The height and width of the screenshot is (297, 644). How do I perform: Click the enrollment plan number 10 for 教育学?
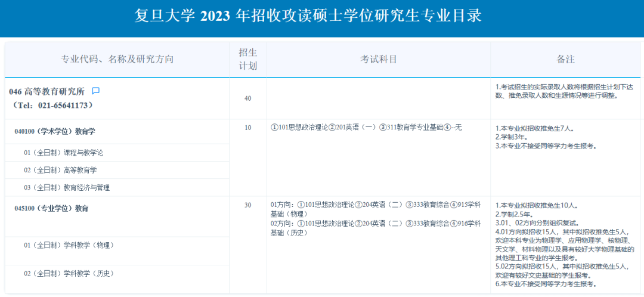248,128
